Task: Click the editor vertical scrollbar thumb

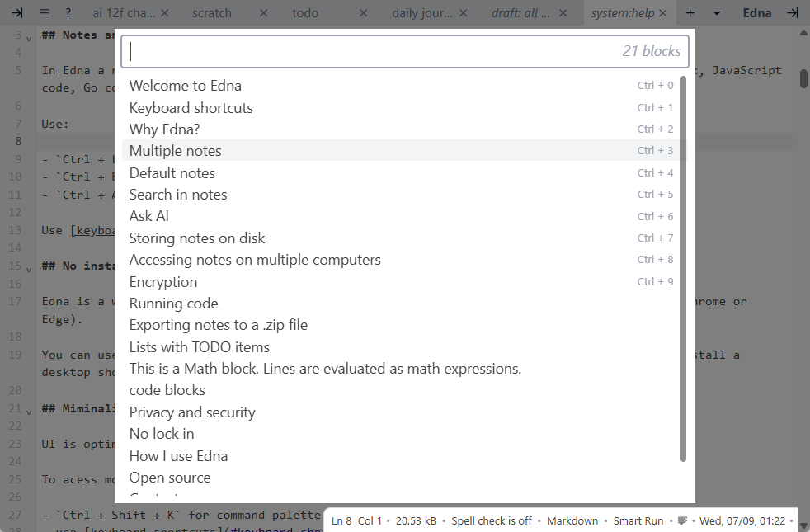Action: point(803,78)
